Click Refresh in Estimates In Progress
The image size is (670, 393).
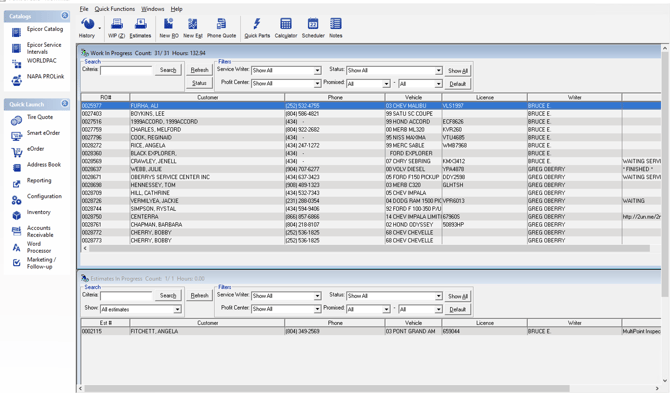point(200,296)
